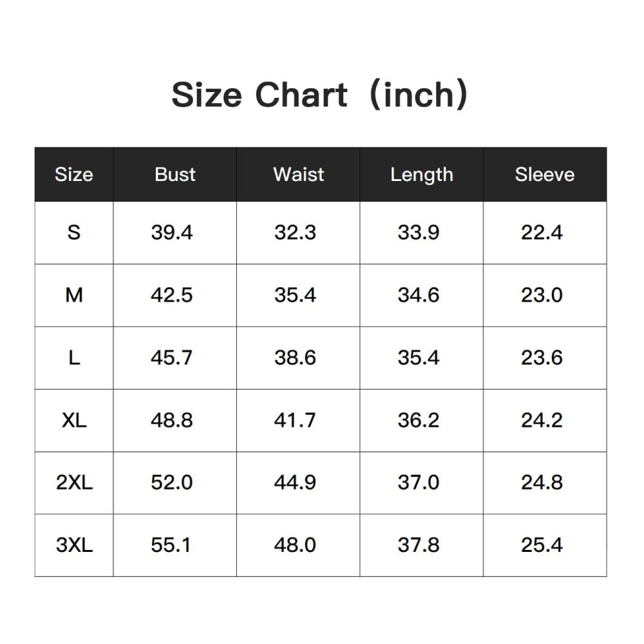The width and height of the screenshot is (644, 644).
Task: Select the Sleeve column header
Action: coord(545,175)
